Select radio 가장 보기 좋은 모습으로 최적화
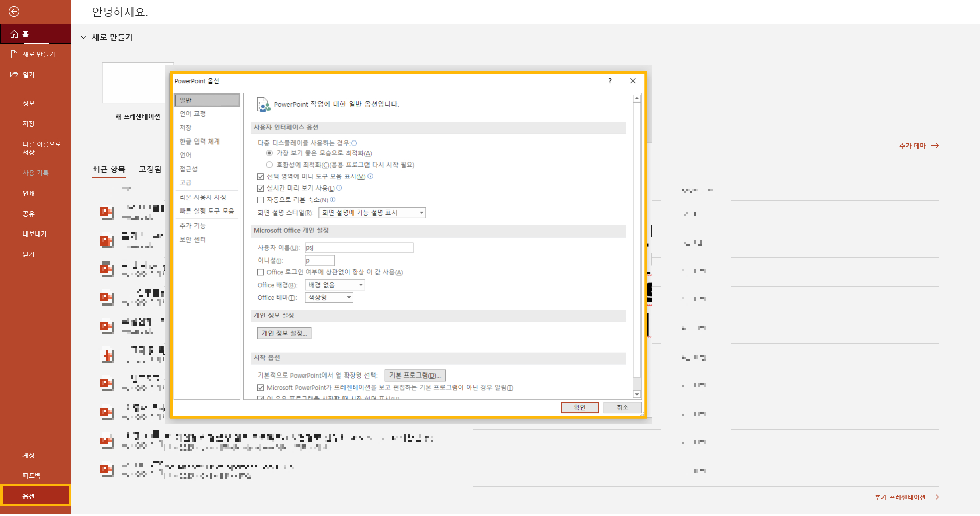Screen dimensions: 980x516 click(x=269, y=153)
